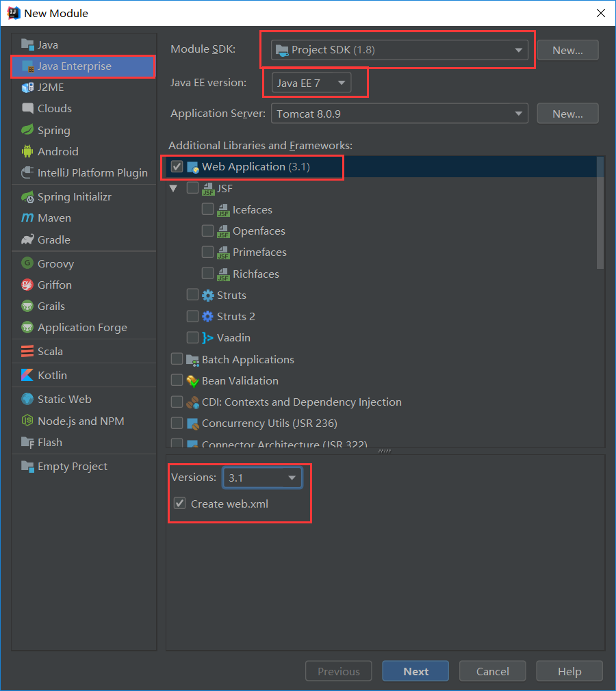This screenshot has width=616, height=691.
Task: Enable the Icefaces framework checkbox
Action: tap(208, 209)
